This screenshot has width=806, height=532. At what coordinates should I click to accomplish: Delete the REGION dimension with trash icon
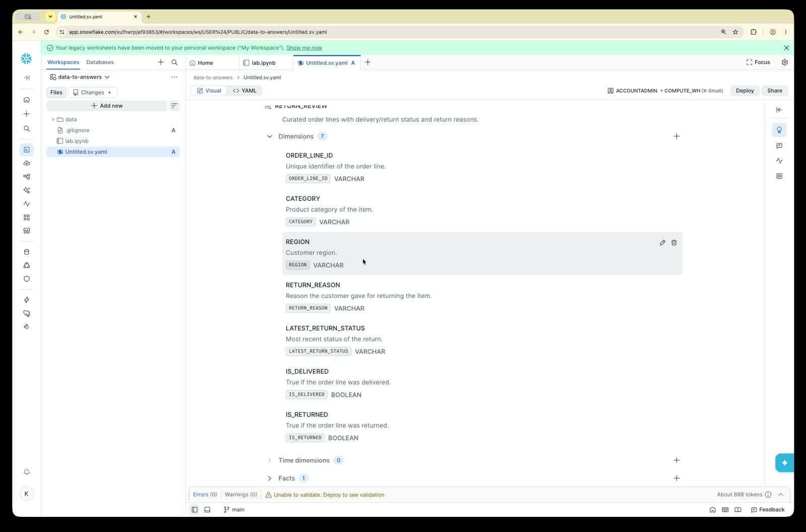click(x=674, y=243)
